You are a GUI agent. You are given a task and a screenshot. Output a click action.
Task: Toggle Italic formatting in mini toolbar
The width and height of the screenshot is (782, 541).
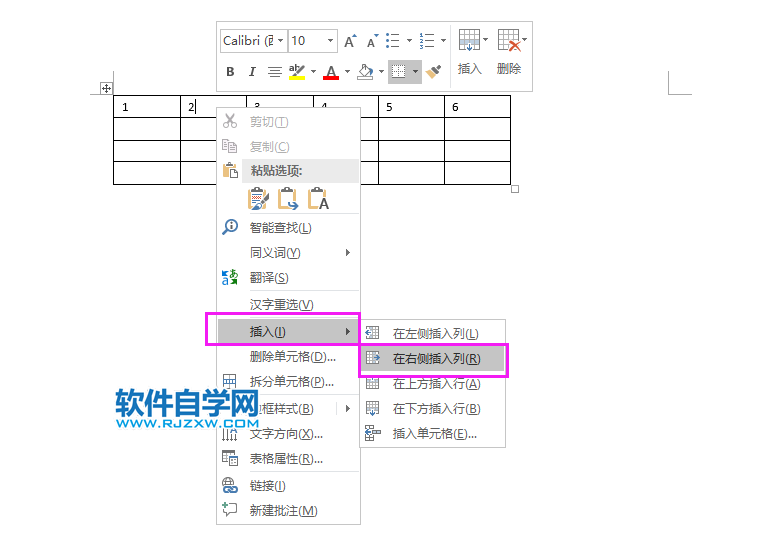pos(252,72)
